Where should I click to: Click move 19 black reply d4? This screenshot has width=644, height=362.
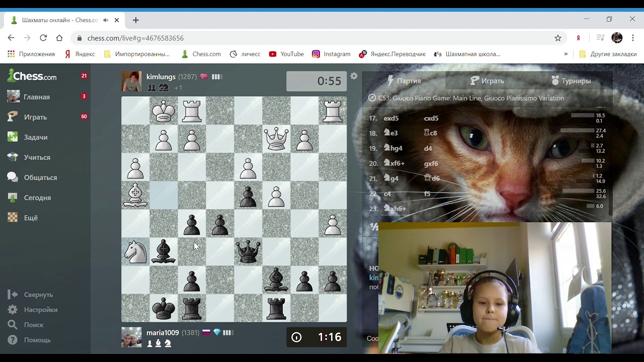(428, 148)
